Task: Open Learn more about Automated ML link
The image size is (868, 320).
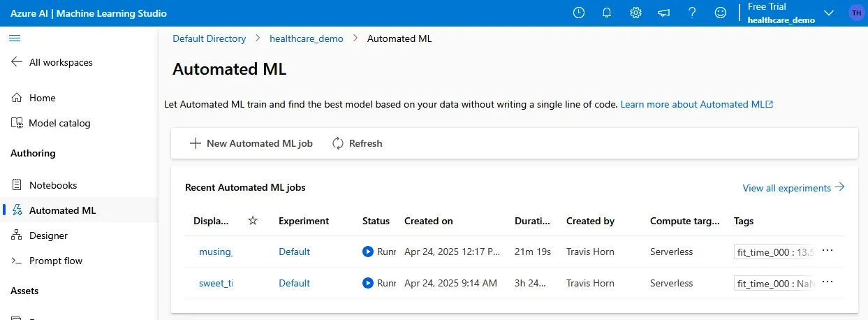Action: click(696, 104)
